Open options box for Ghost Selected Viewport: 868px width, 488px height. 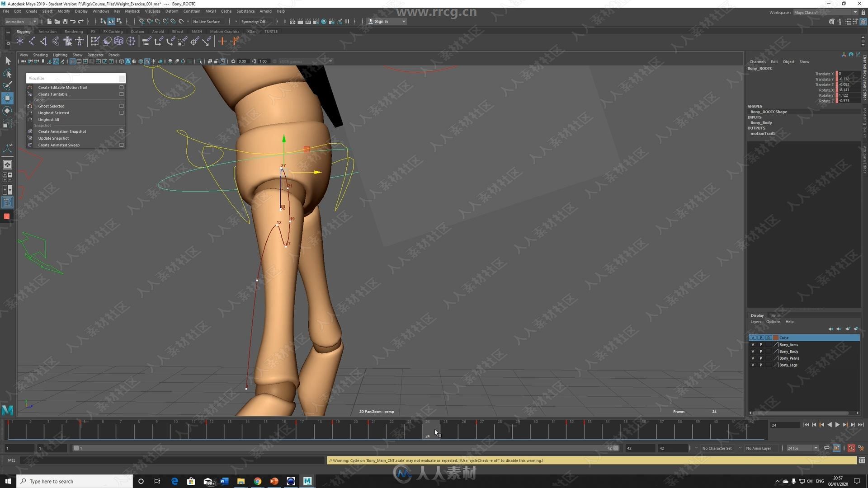pyautogui.click(x=121, y=106)
